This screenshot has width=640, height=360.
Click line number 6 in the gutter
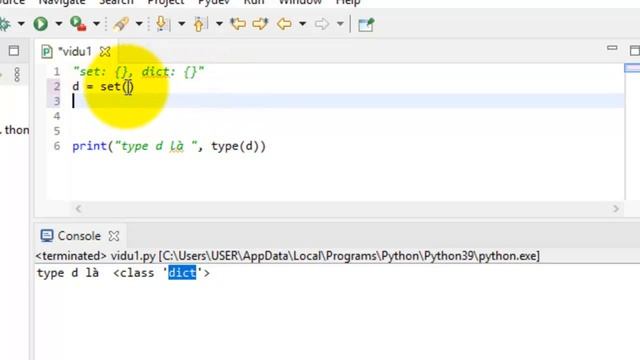(56, 146)
